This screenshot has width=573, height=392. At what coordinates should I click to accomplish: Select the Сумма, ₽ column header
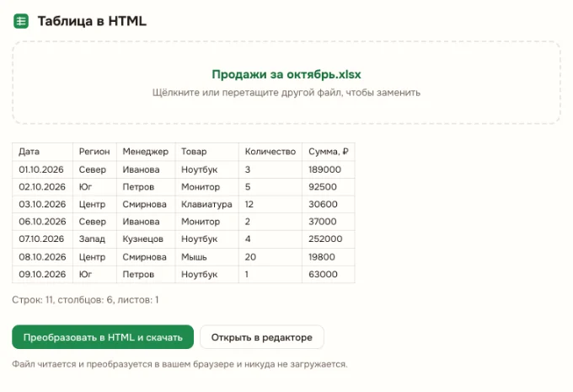[329, 152]
